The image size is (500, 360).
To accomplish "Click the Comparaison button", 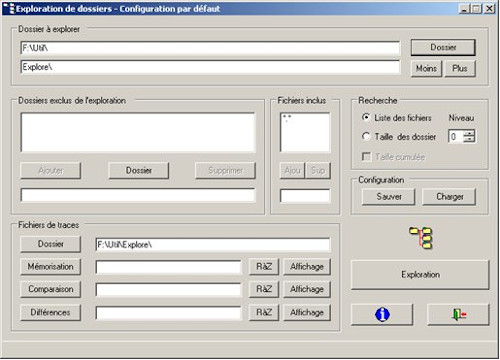I will (50, 289).
